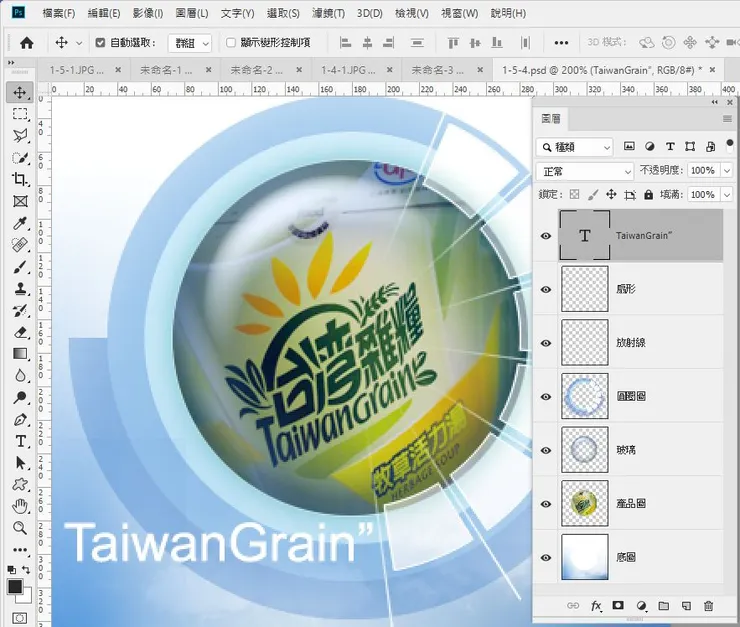The width and height of the screenshot is (740, 627).
Task: Switch to the 1-4-1.JPG document tab
Action: [x=346, y=70]
